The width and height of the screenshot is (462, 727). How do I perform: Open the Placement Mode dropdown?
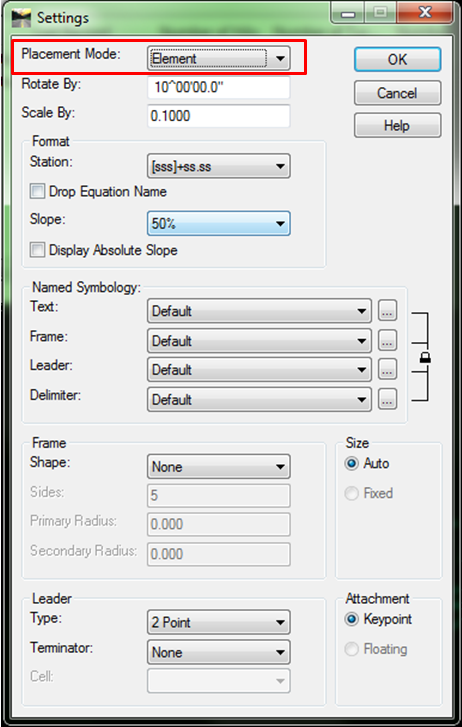pos(219,58)
